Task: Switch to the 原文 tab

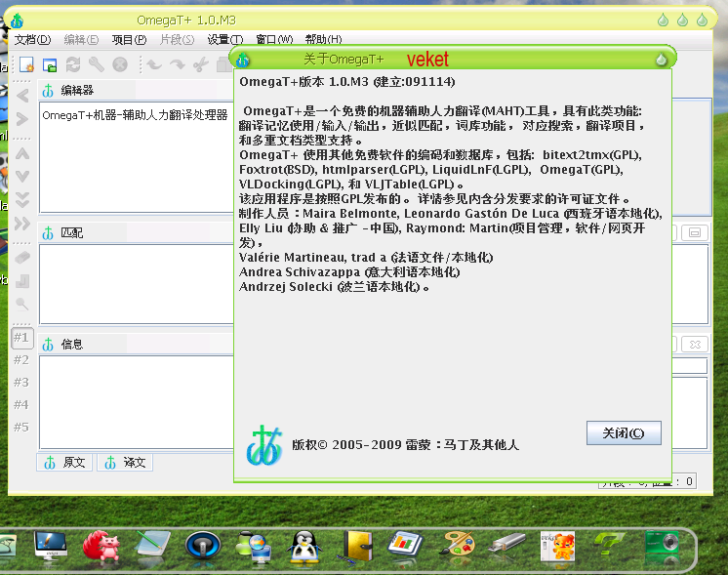Action: point(64,463)
